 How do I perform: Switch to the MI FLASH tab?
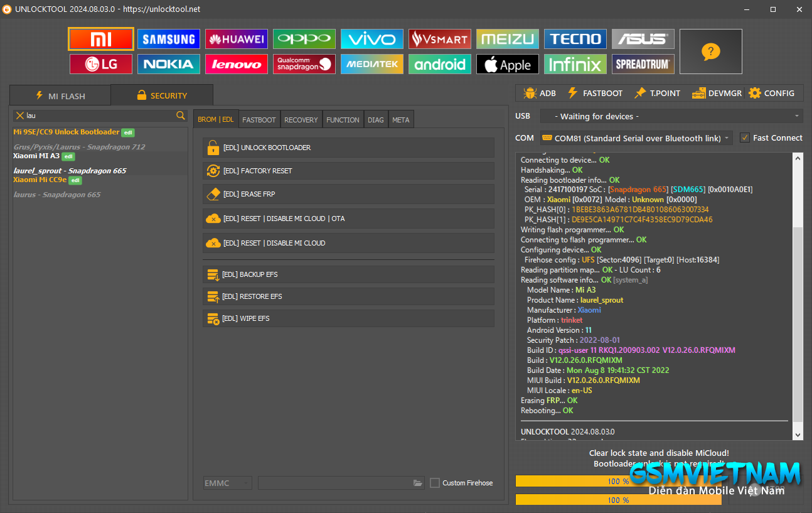tap(60, 95)
